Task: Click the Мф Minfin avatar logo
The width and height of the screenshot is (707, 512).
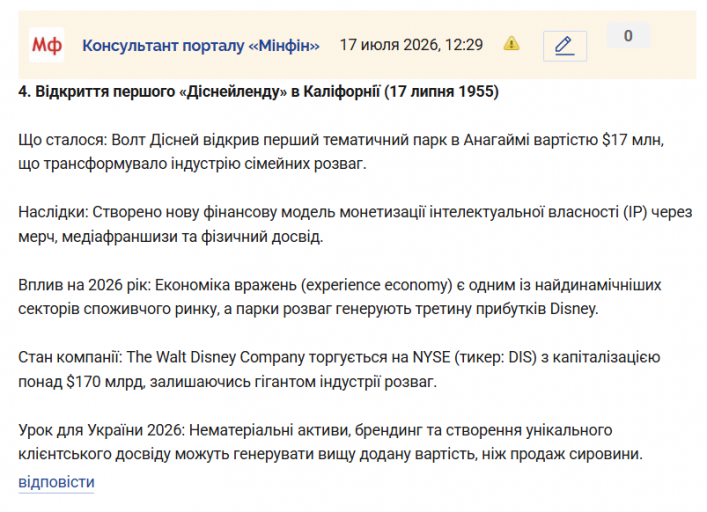Action: pyautogui.click(x=46, y=45)
